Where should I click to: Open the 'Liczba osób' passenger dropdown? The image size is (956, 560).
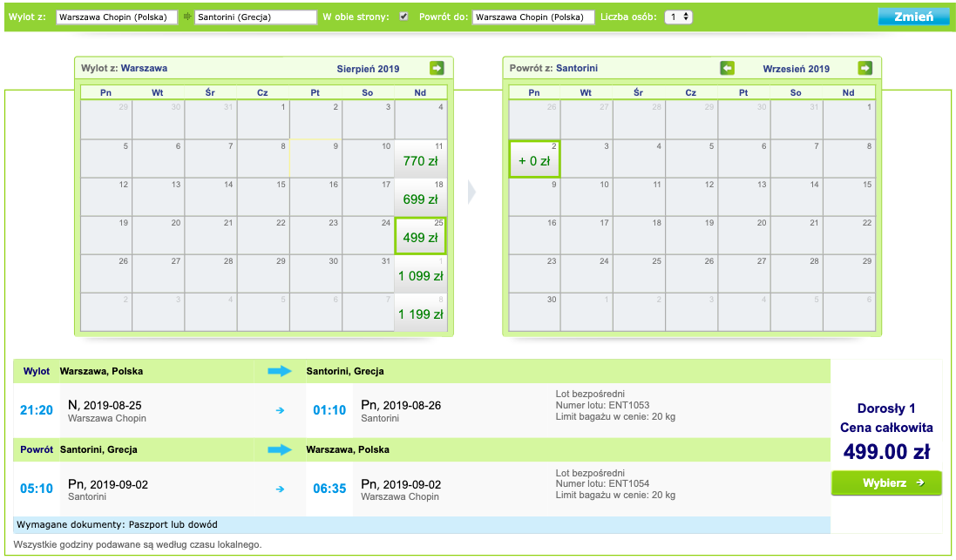[678, 17]
